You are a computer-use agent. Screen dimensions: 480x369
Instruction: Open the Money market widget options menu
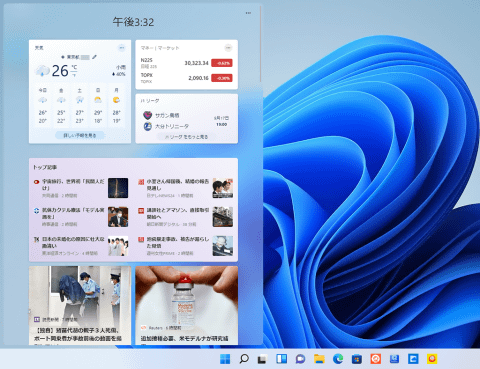coord(228,48)
